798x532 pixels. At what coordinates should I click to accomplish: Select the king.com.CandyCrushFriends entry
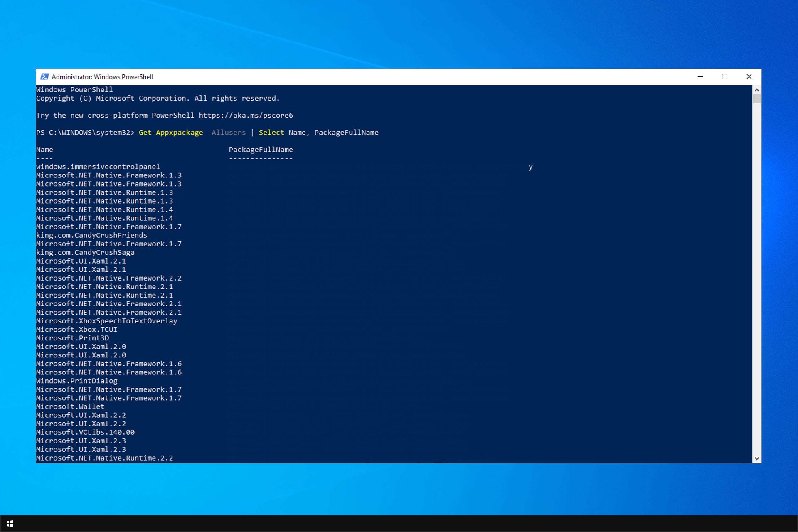tap(91, 235)
